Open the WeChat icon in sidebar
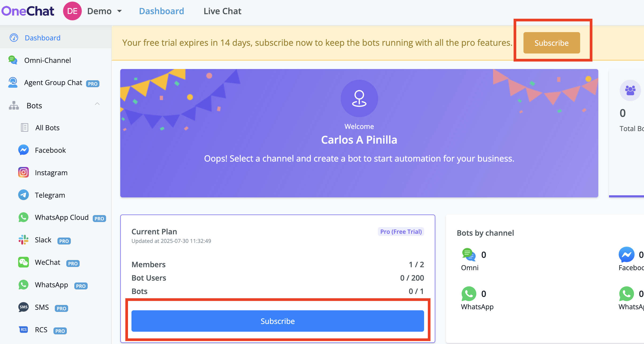 (x=24, y=262)
